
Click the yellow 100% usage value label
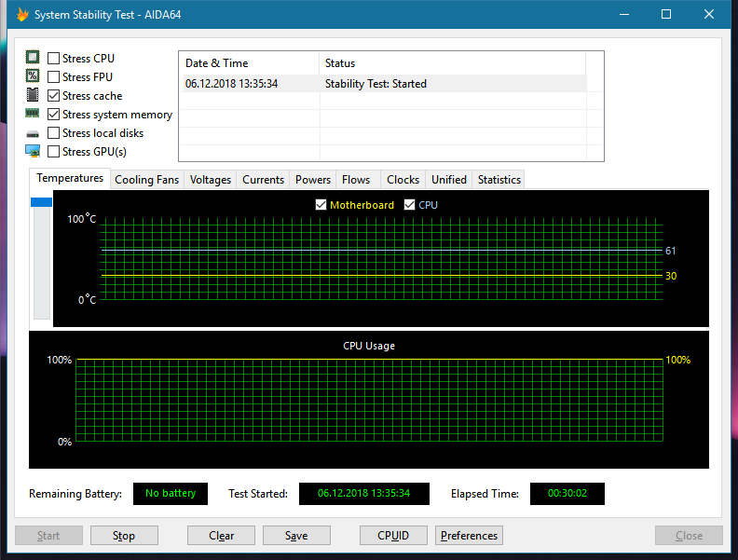pos(677,360)
